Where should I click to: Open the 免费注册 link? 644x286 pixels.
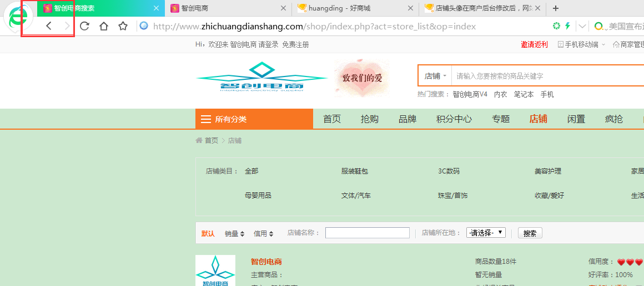click(x=295, y=45)
